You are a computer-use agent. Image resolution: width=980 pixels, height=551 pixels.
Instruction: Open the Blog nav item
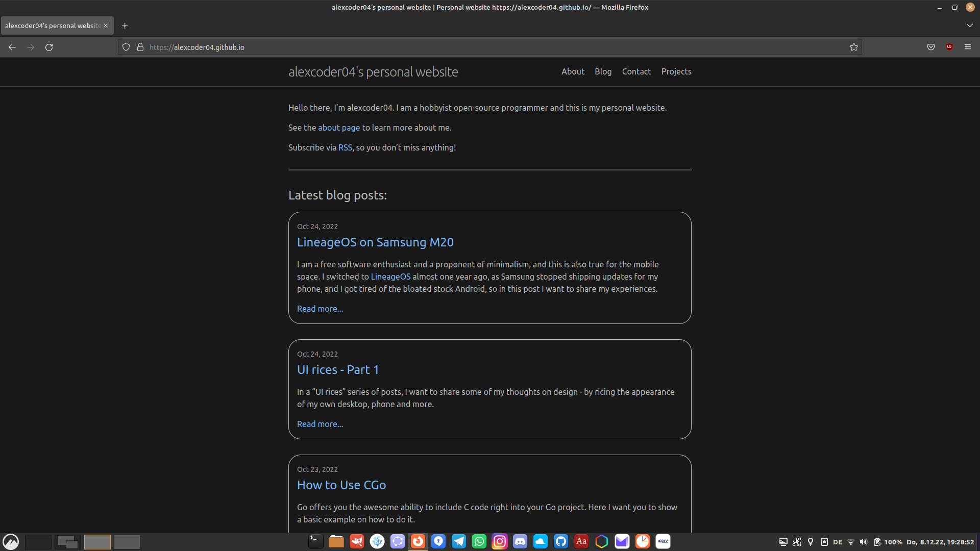pyautogui.click(x=603, y=71)
